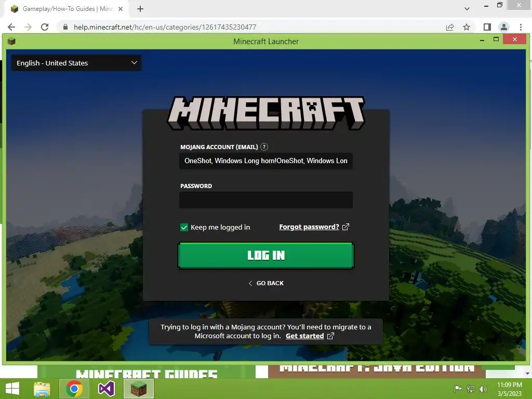The image size is (532, 399).
Task: Click the Keep me logged in label text
Action: tap(220, 228)
